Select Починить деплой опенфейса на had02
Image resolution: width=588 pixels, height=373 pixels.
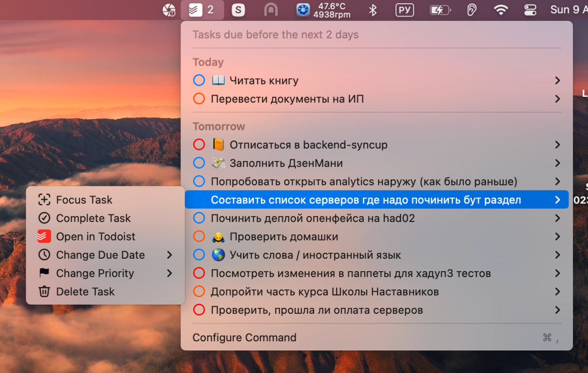tap(312, 218)
